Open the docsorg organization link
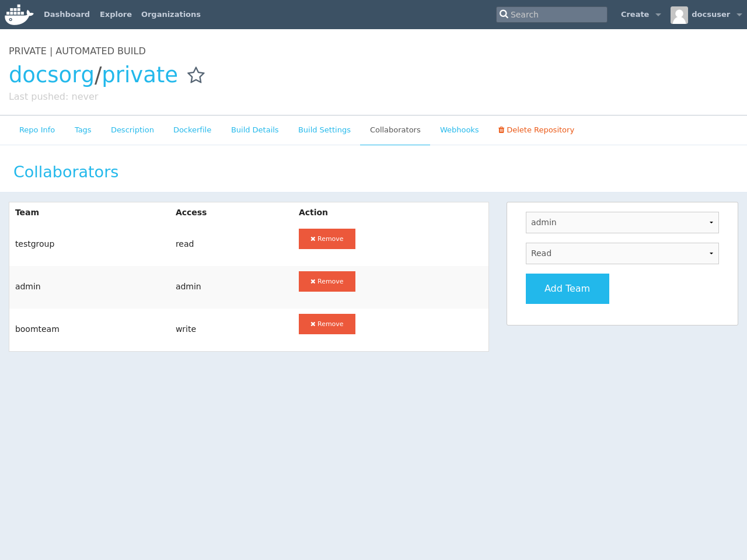Viewport: 747px width, 560px height. 51,75
